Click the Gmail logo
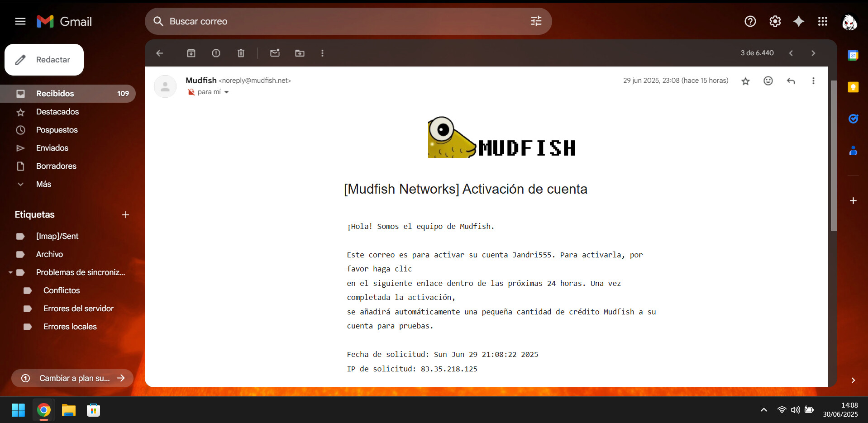This screenshot has height=423, width=868. (64, 21)
